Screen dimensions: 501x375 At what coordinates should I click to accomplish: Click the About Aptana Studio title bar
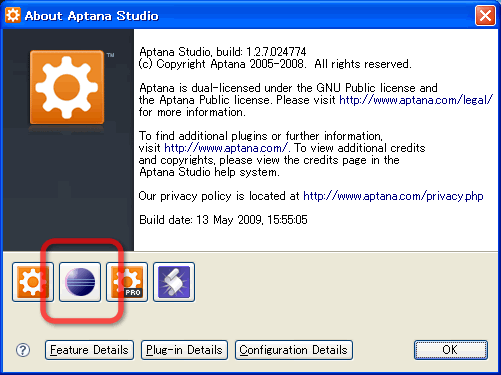240,16
